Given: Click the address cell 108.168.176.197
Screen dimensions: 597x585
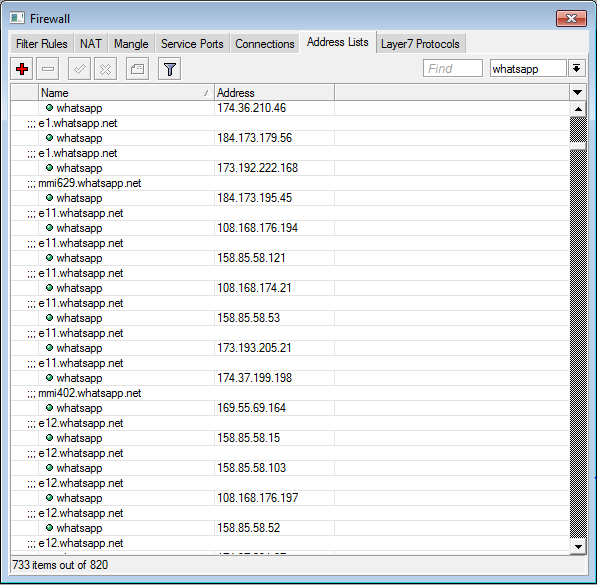Looking at the screenshot, I should (274, 498).
